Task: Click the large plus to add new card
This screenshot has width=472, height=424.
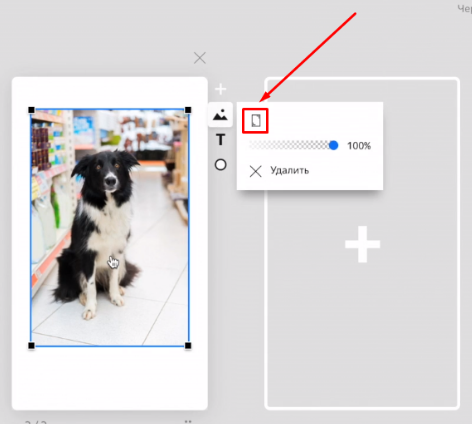Action: (362, 244)
